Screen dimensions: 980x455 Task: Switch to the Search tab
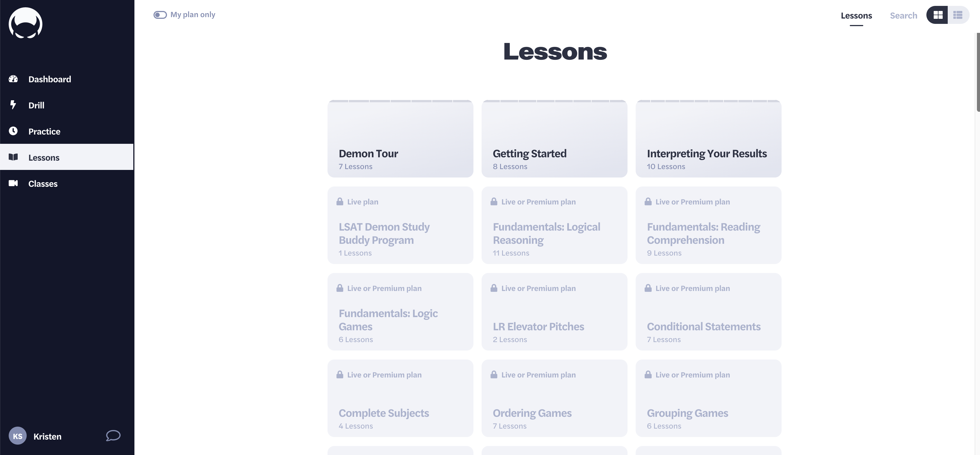point(903,16)
